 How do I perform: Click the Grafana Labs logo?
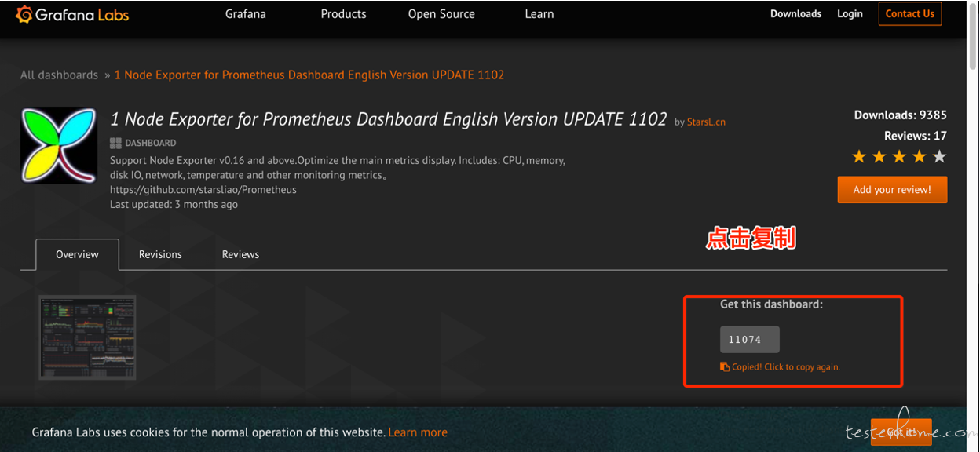coord(72,14)
